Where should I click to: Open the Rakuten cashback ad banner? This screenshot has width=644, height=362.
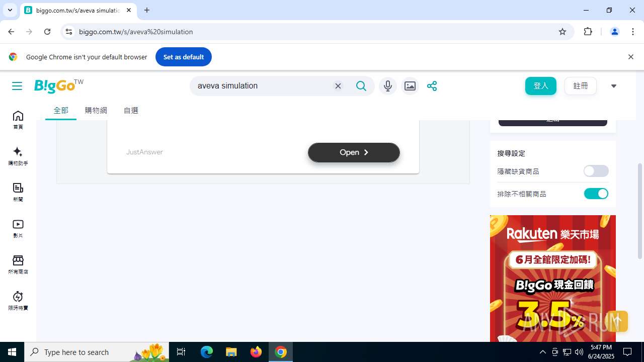(x=553, y=279)
